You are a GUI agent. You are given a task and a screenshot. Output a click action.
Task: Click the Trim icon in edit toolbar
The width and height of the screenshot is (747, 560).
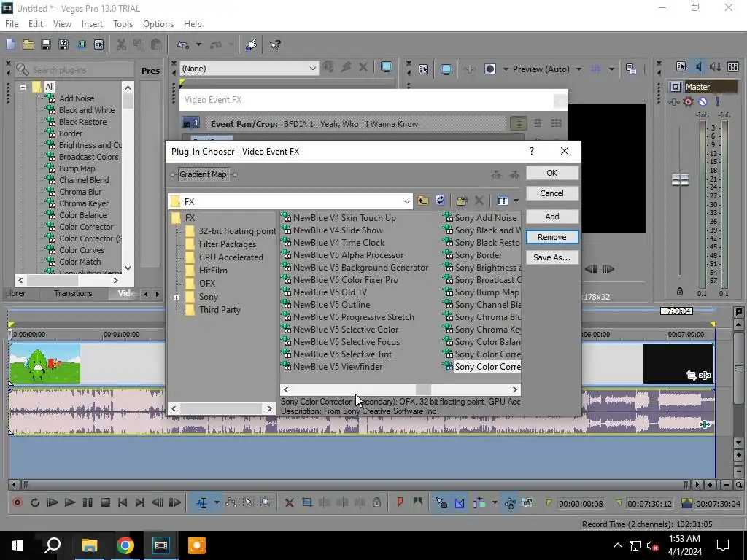(x=307, y=502)
